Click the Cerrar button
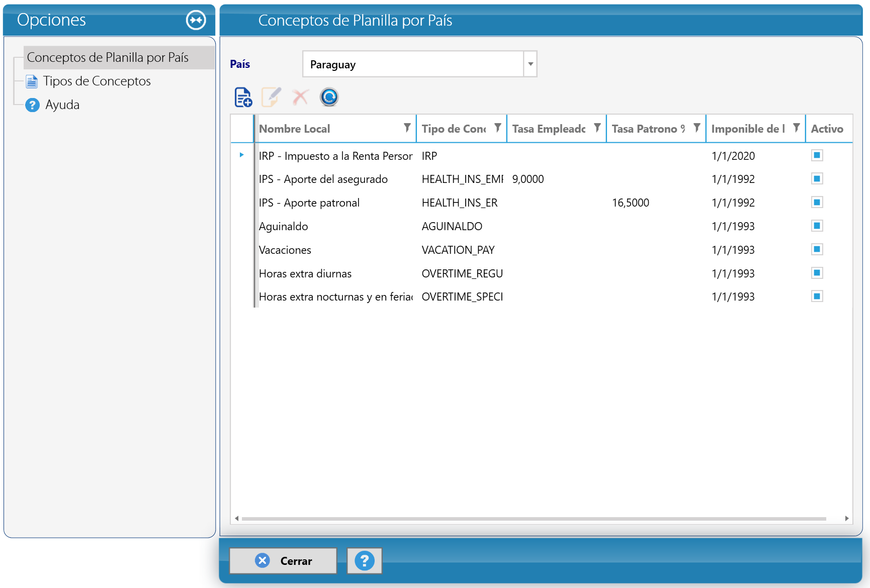The width and height of the screenshot is (870, 588). point(283,560)
